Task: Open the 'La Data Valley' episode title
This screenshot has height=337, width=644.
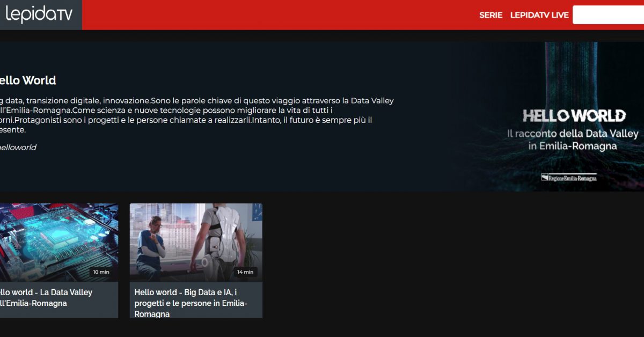Action: click(x=46, y=298)
